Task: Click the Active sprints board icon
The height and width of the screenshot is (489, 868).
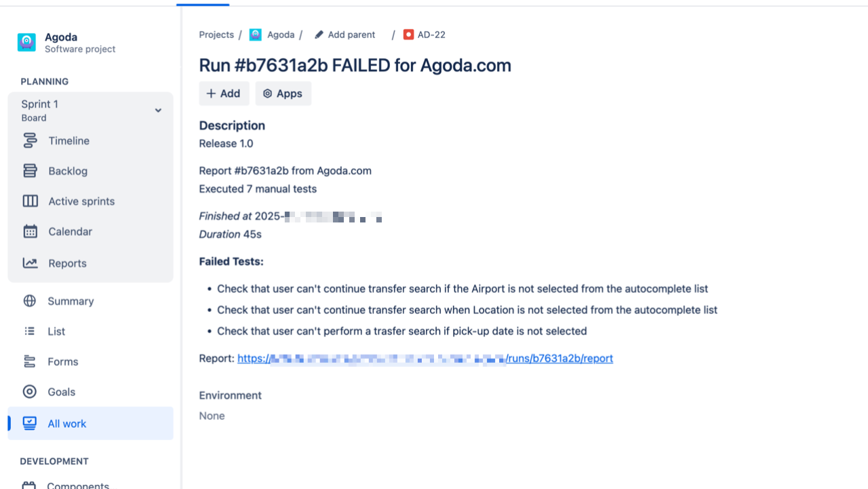Action: click(x=31, y=201)
